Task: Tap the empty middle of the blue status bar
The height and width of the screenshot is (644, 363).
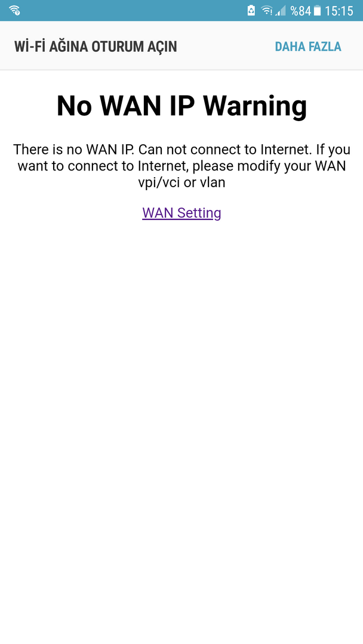Action: click(x=131, y=10)
